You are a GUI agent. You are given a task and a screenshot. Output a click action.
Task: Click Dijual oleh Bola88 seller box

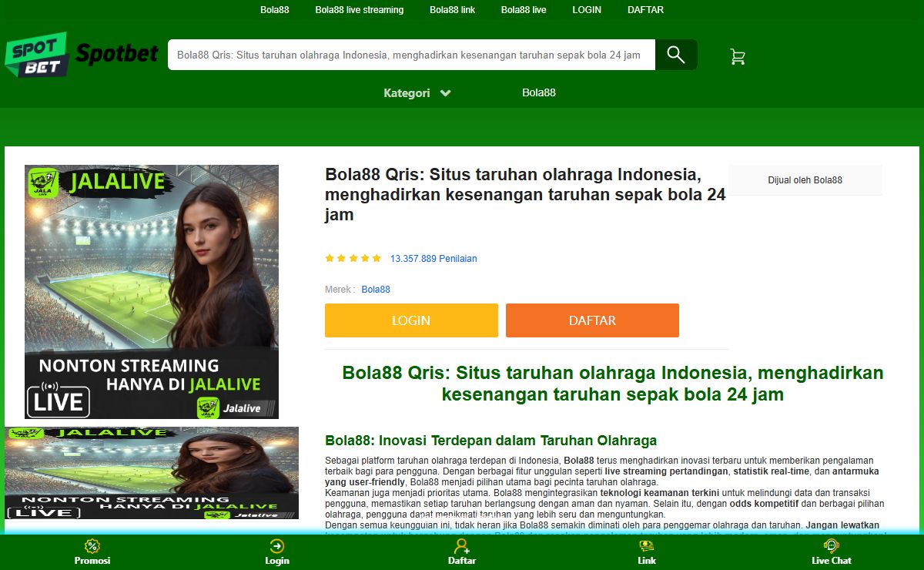tap(805, 180)
